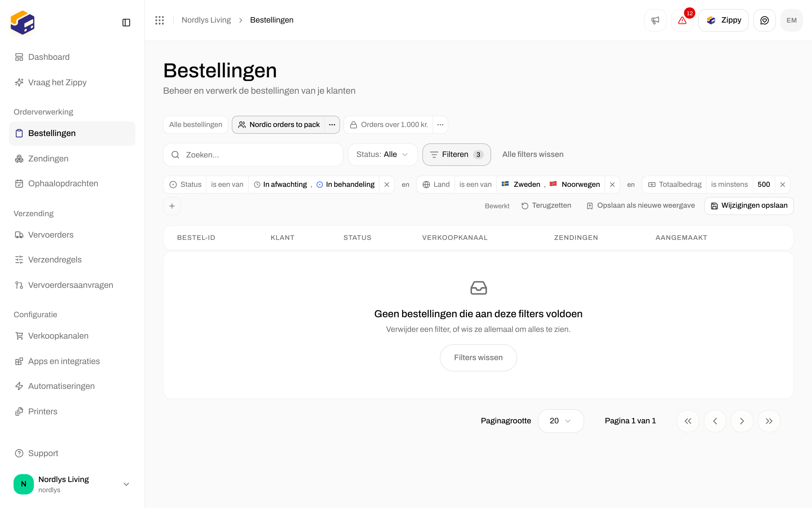The image size is (812, 508).
Task: Select the Alle bestellingen view tab
Action: [x=196, y=125]
